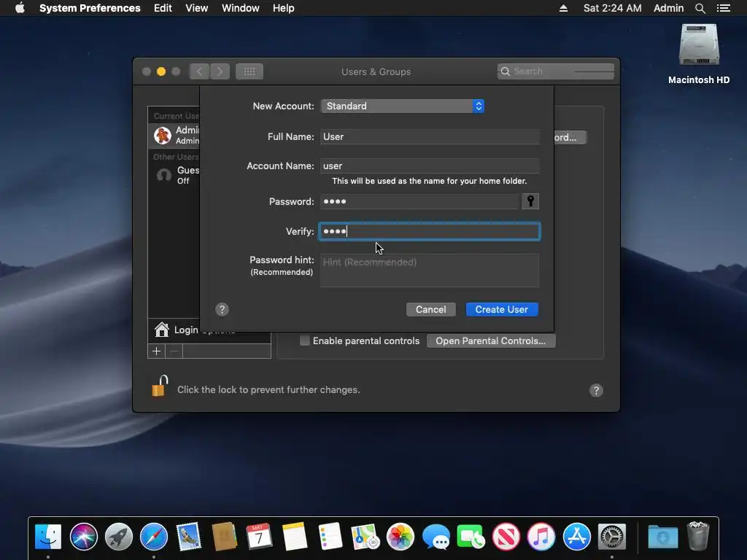Click the unlocked padlock icon

tap(160, 386)
